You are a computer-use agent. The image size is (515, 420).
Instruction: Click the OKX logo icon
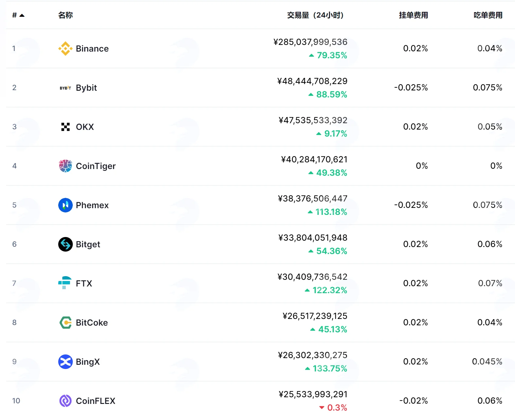coord(65,127)
